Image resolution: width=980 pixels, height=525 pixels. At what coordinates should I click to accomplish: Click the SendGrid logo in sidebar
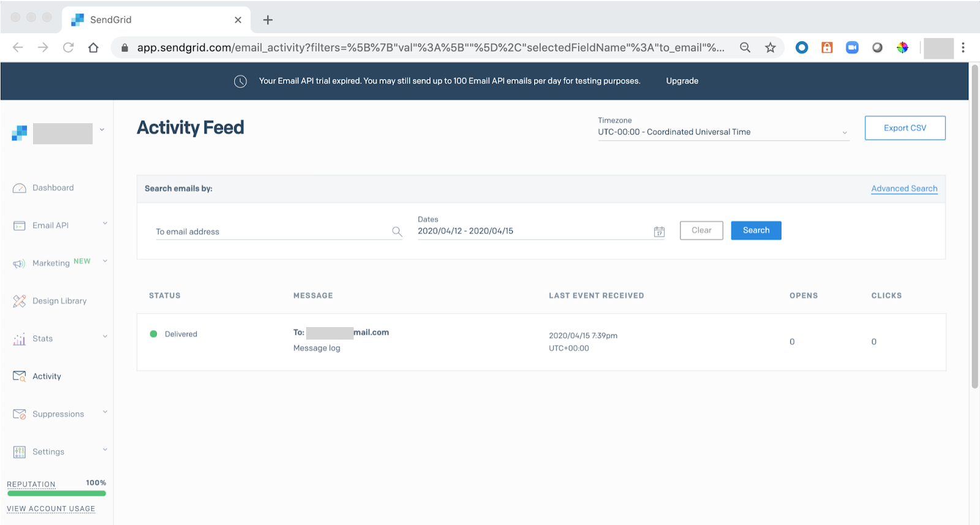(x=20, y=133)
